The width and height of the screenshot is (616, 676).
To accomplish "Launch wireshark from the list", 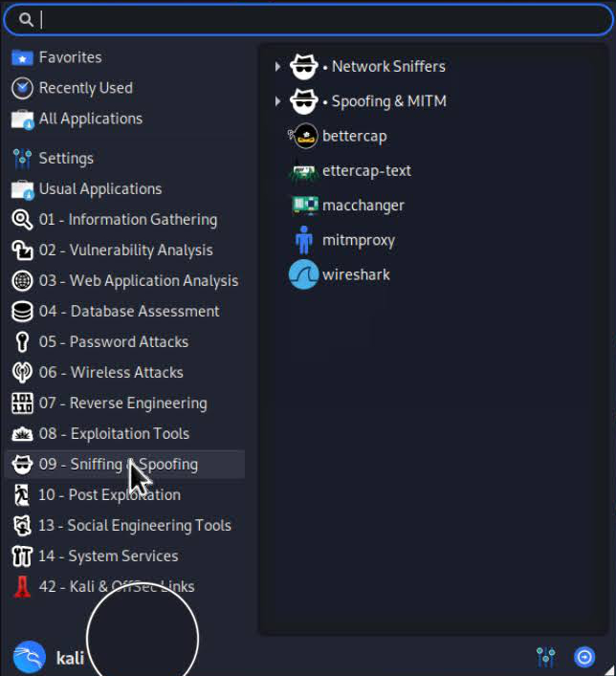I will point(356,275).
